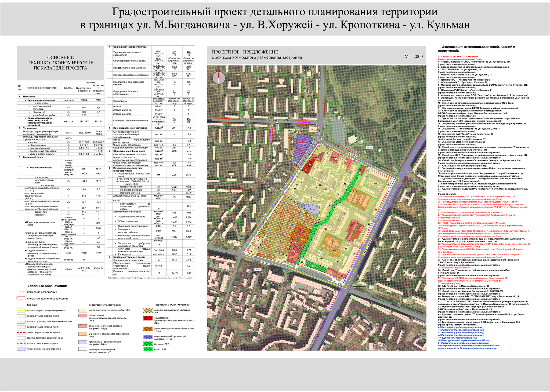Click the projected О2-а hatched red swatch
This screenshot has width=550, height=392.
pos(148,318)
